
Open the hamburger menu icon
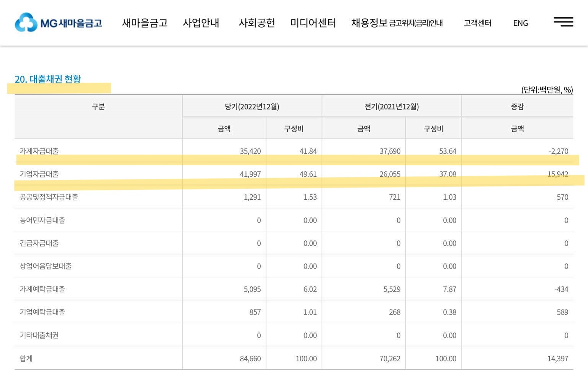[x=563, y=22]
